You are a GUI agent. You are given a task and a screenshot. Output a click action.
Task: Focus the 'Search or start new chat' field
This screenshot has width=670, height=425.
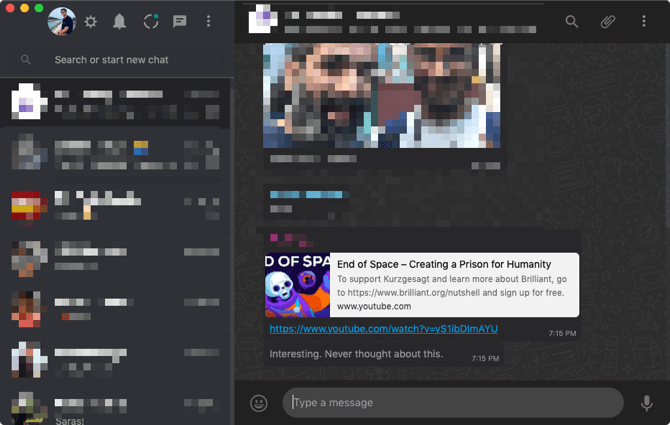pos(130,60)
